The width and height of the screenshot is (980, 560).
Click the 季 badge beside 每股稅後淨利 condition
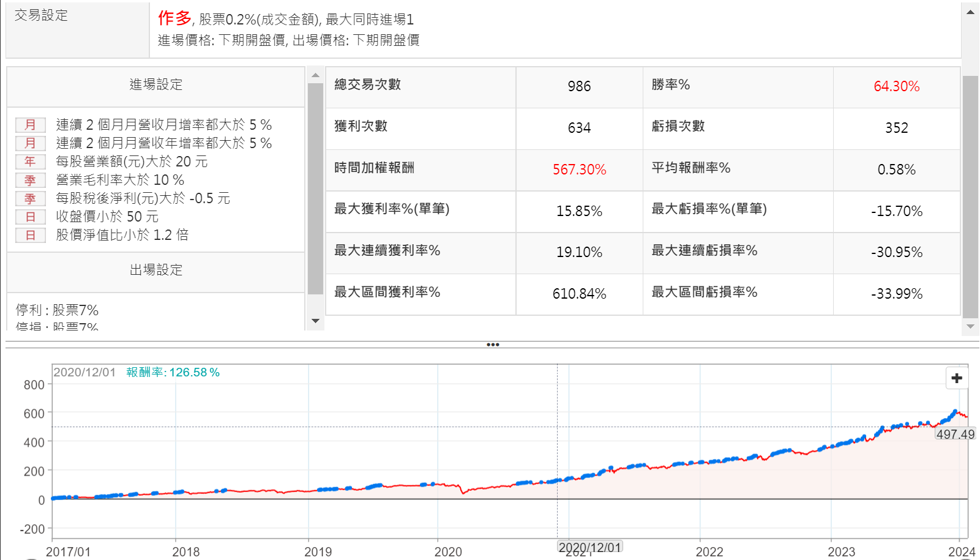click(x=31, y=199)
